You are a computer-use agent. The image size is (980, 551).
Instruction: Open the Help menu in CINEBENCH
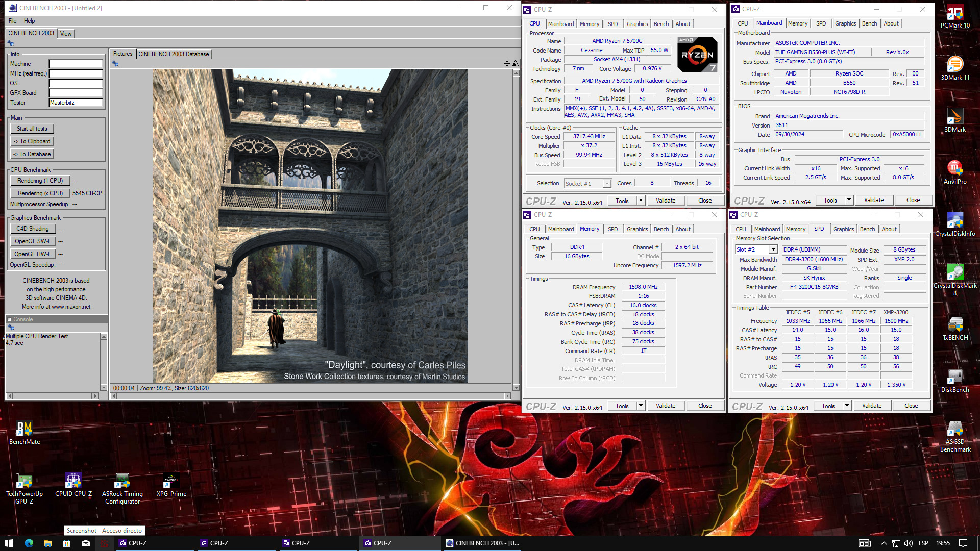tap(30, 21)
